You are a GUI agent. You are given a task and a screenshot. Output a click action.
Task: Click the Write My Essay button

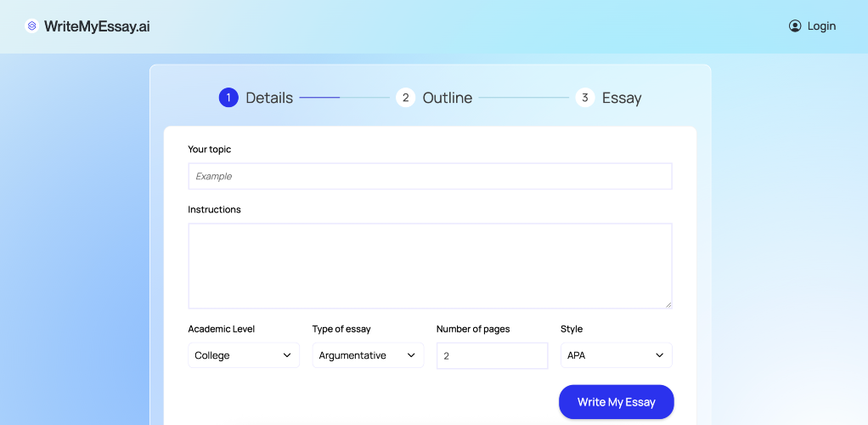[616, 402]
